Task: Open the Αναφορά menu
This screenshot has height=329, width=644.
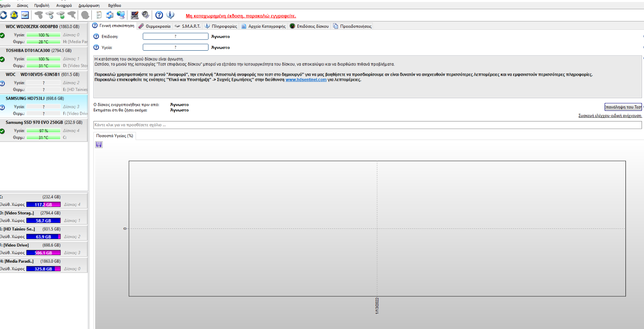Action: (x=64, y=6)
